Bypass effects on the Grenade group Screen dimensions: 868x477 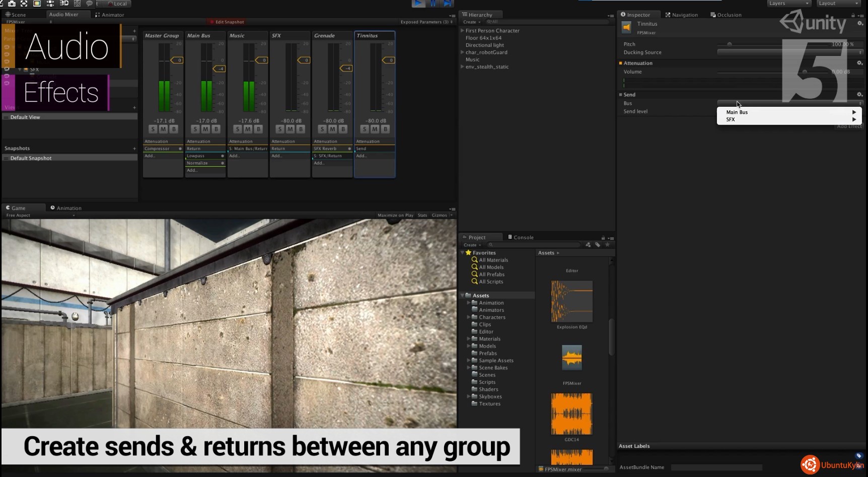tap(343, 129)
